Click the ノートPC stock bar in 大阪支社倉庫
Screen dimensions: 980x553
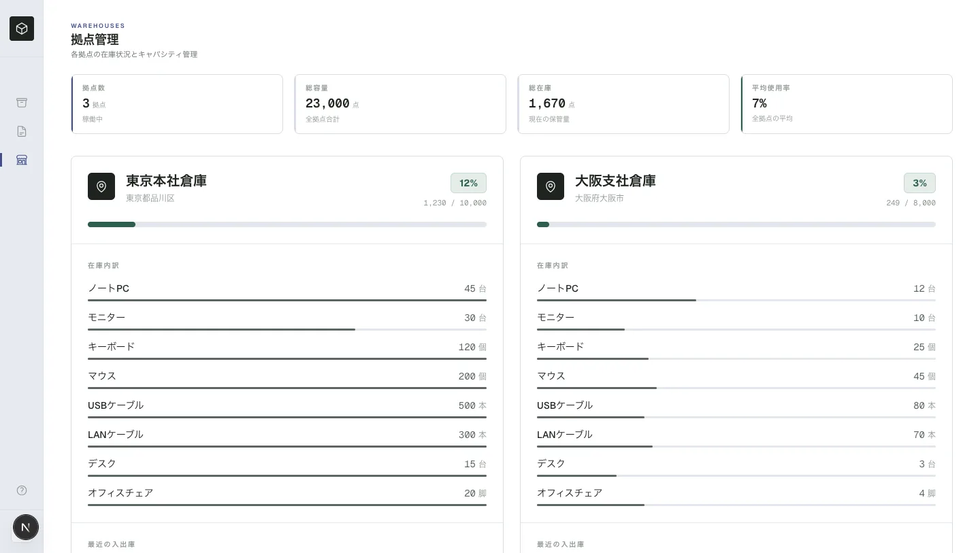[736, 300]
